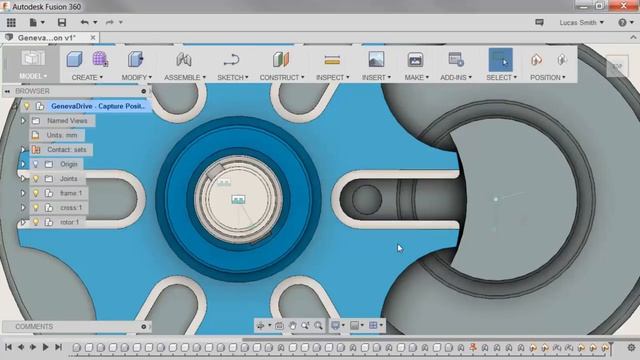Open the ADD-INS menu
Image resolution: width=640 pixels, height=360 pixels.
pos(456,77)
